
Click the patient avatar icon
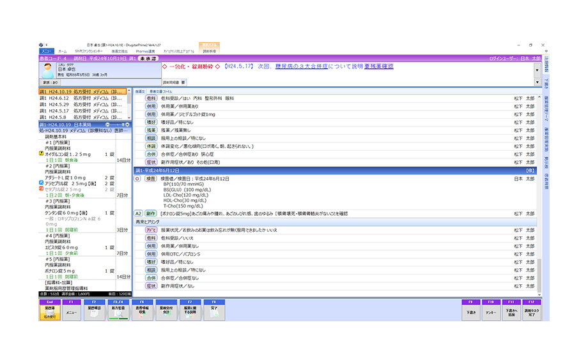pyautogui.click(x=47, y=73)
